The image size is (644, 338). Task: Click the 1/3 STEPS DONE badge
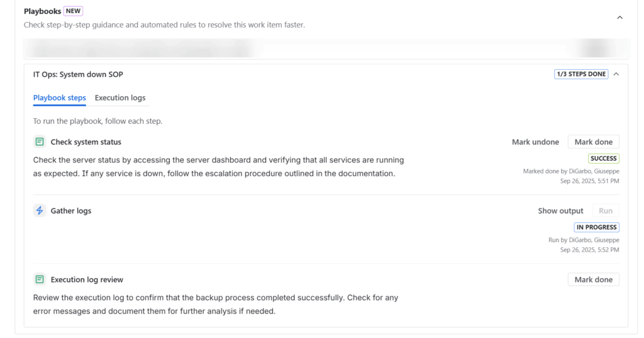(x=581, y=74)
